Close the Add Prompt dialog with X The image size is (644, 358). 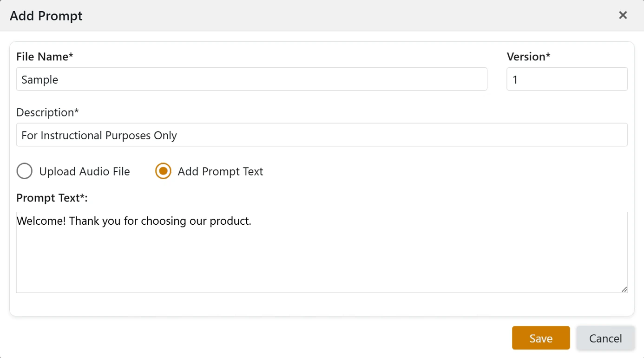point(623,15)
